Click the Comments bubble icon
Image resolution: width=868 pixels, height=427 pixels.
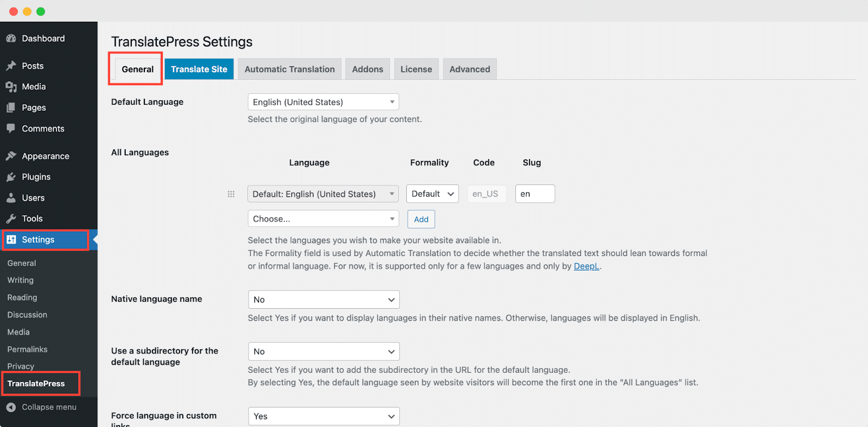coord(11,129)
